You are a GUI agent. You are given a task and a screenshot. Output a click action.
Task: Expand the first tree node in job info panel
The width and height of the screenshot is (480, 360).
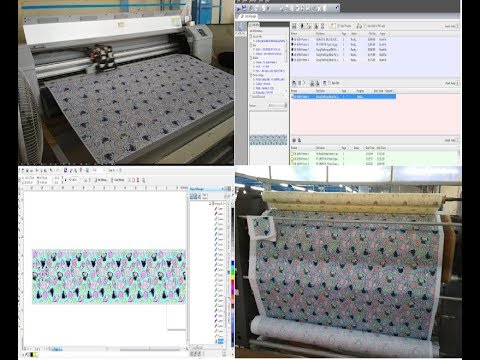pos(251,36)
